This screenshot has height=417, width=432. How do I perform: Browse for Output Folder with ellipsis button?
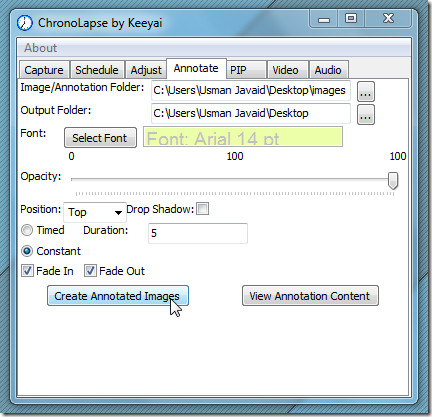(x=366, y=115)
